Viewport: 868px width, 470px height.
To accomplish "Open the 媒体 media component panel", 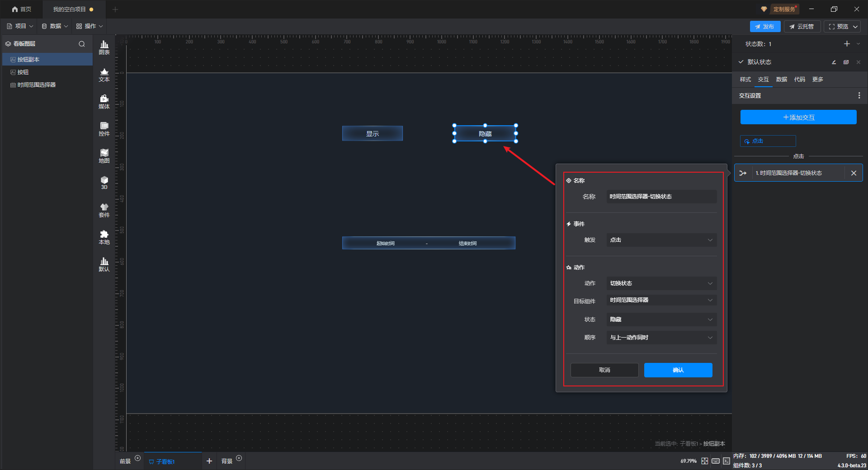I will [x=104, y=101].
